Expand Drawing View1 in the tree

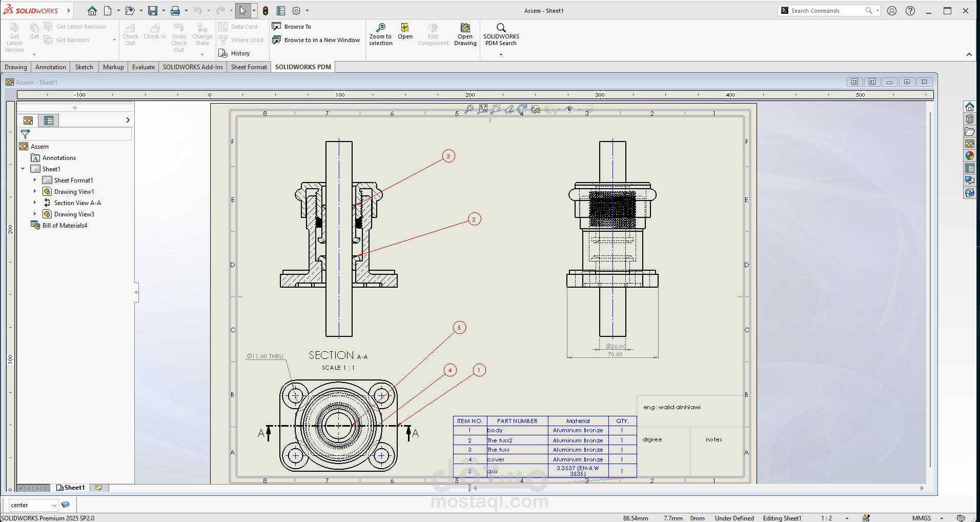[35, 191]
